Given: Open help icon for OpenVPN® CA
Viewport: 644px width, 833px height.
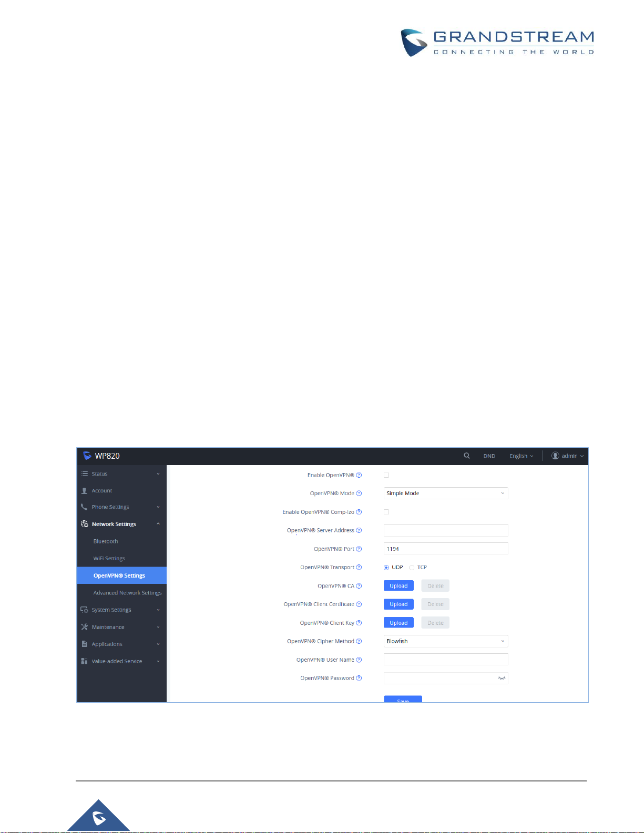Looking at the screenshot, I should coord(359,586).
